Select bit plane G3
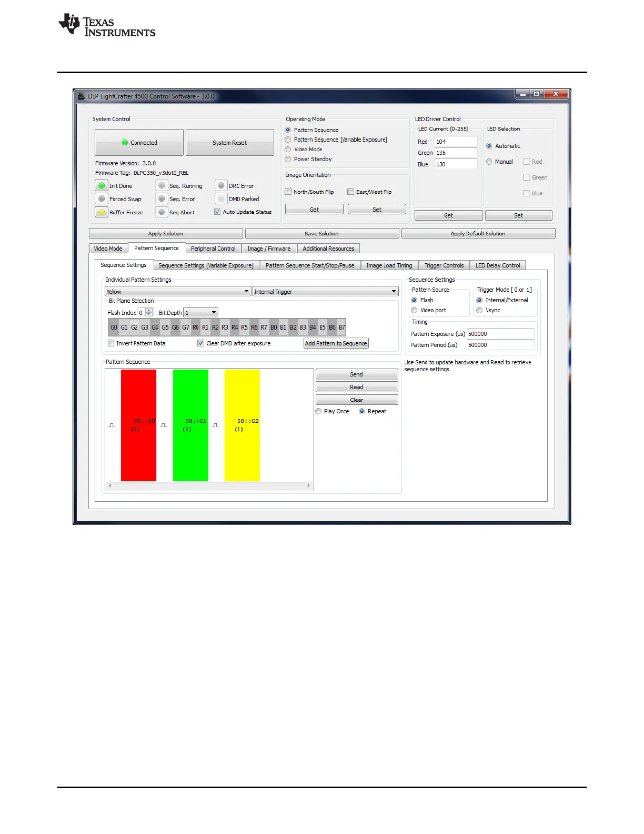644x834 pixels. click(x=145, y=327)
